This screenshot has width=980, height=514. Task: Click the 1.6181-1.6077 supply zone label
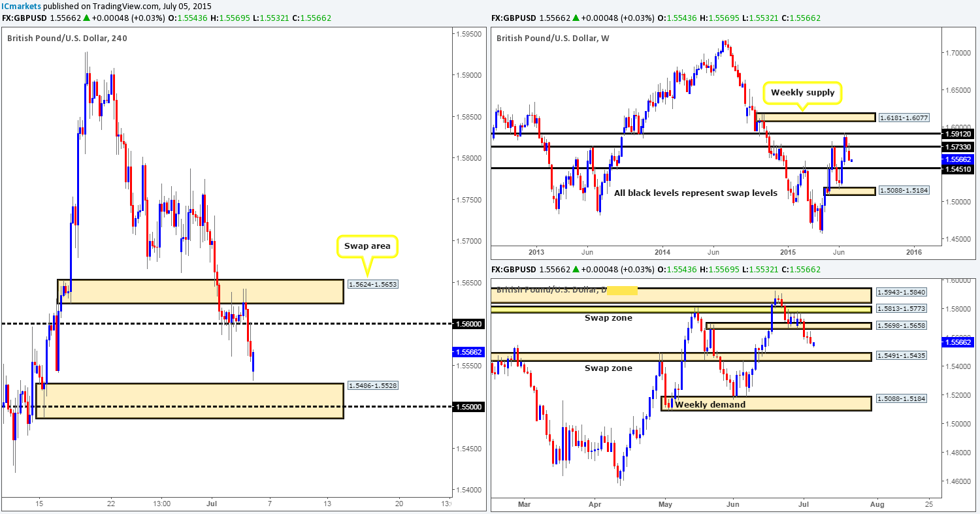[904, 118]
